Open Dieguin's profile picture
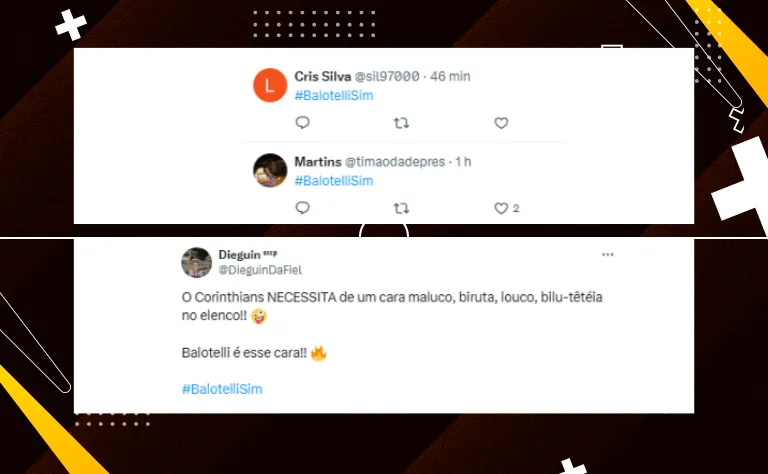The height and width of the screenshot is (474, 768). pyautogui.click(x=196, y=262)
